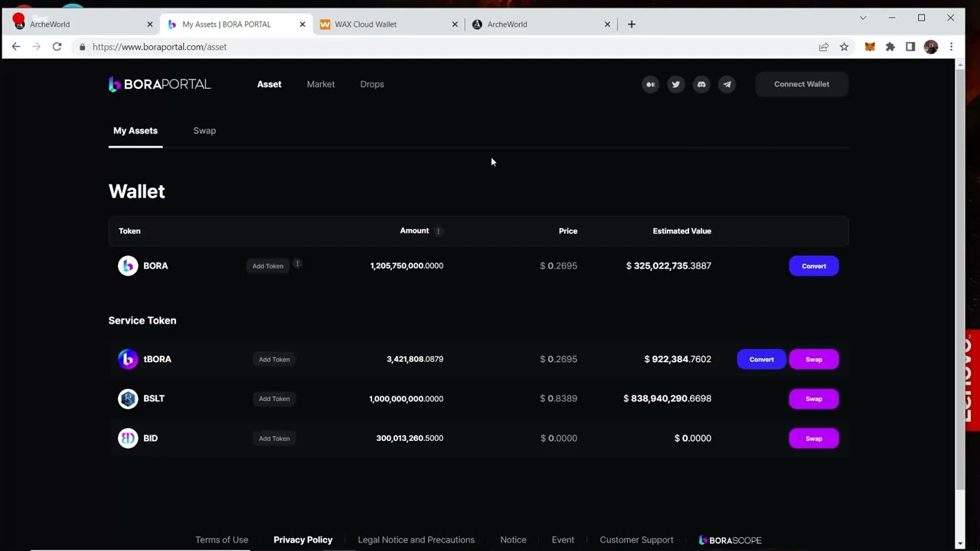This screenshot has height=551, width=980.
Task: Select the Swap sub-tab
Action: pos(204,131)
